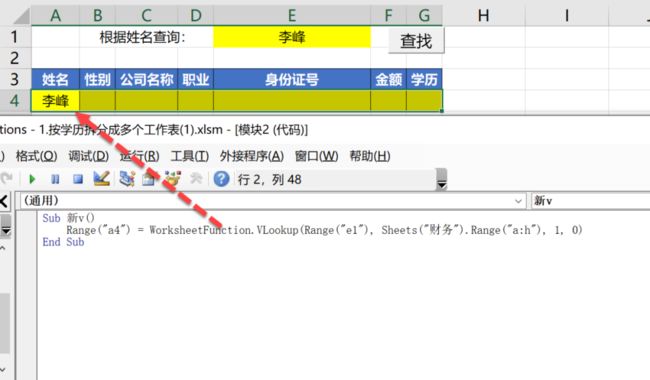Click the left pane scroll-down arrow

[3, 369]
